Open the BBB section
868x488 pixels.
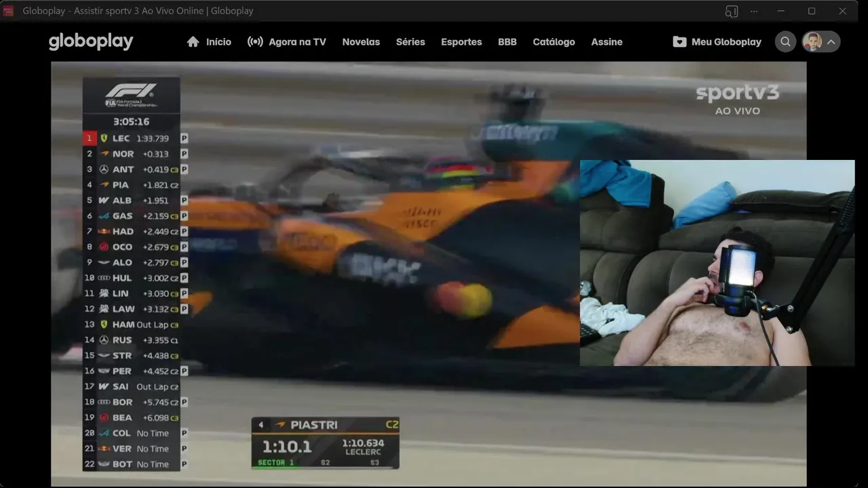point(507,42)
